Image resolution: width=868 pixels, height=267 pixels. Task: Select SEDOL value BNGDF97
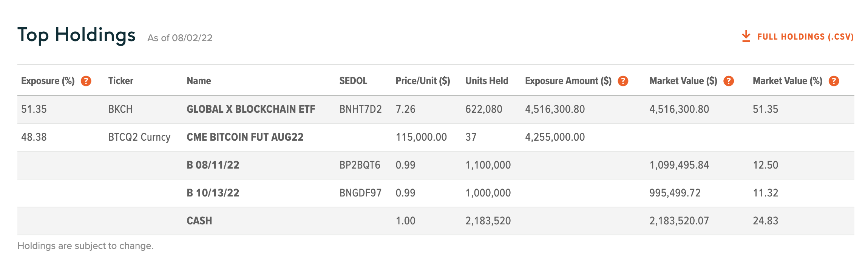pos(360,193)
